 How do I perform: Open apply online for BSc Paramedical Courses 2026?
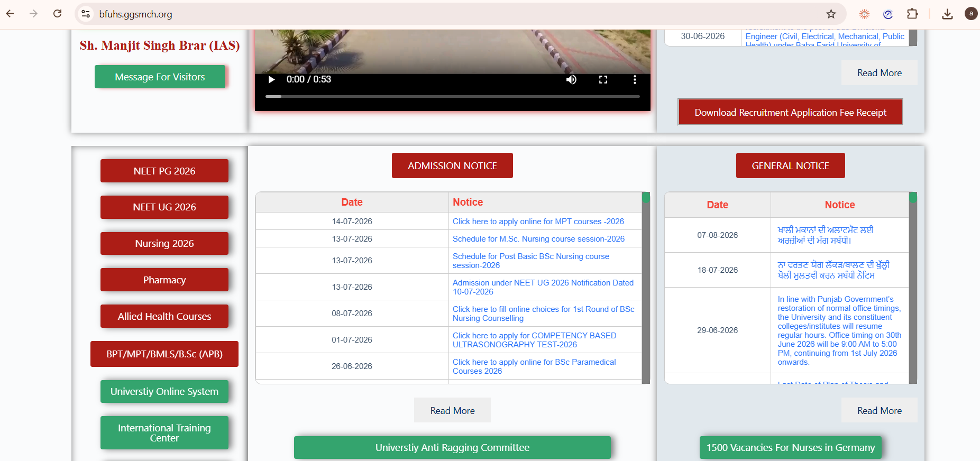(534, 366)
